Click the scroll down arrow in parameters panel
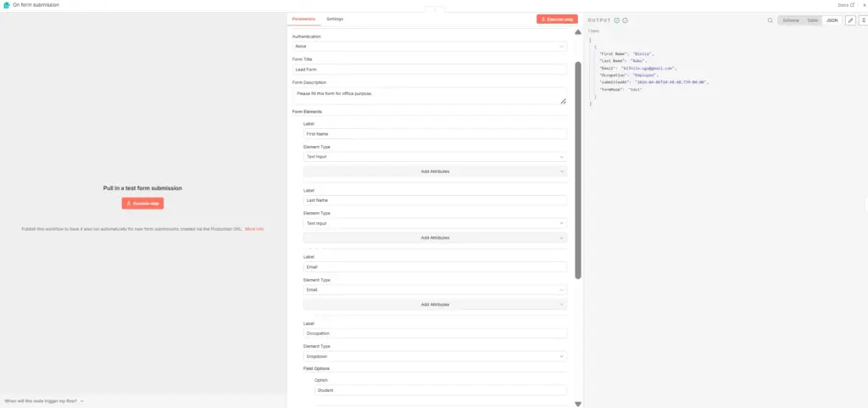Screen dimensions: 868x408 coord(578,404)
